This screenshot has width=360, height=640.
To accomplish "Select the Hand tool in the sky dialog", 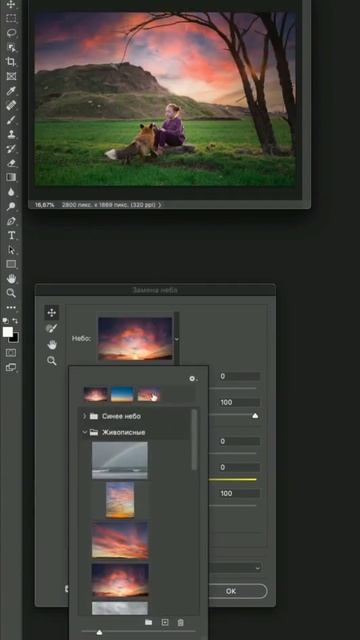I will click(51, 345).
